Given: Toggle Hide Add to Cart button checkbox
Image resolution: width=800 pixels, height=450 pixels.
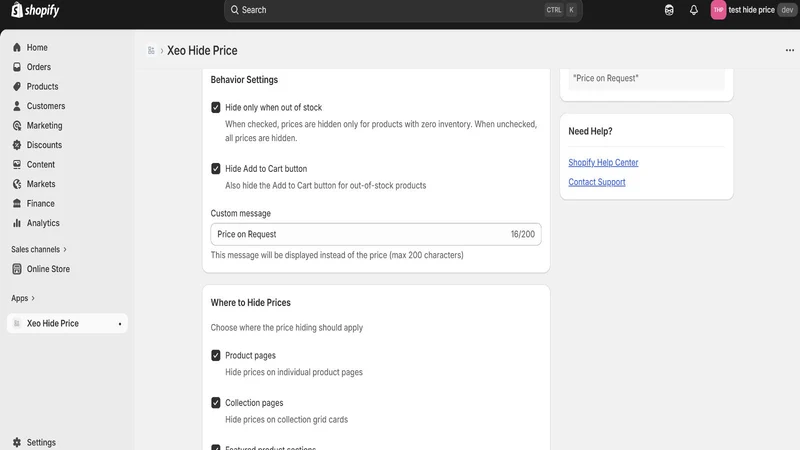Looking at the screenshot, I should point(216,169).
